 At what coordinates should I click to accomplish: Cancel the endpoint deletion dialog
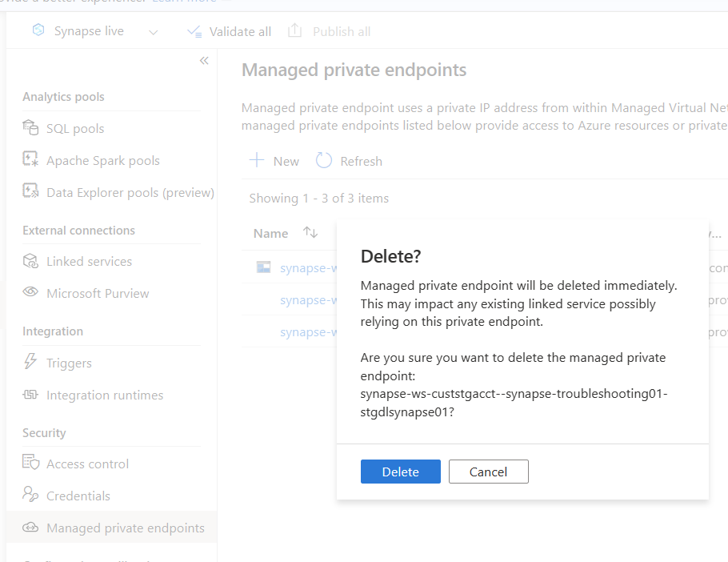coord(488,472)
